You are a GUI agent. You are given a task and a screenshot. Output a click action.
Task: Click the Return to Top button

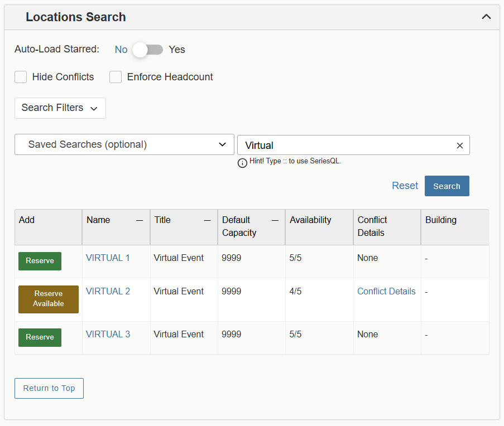tap(49, 388)
